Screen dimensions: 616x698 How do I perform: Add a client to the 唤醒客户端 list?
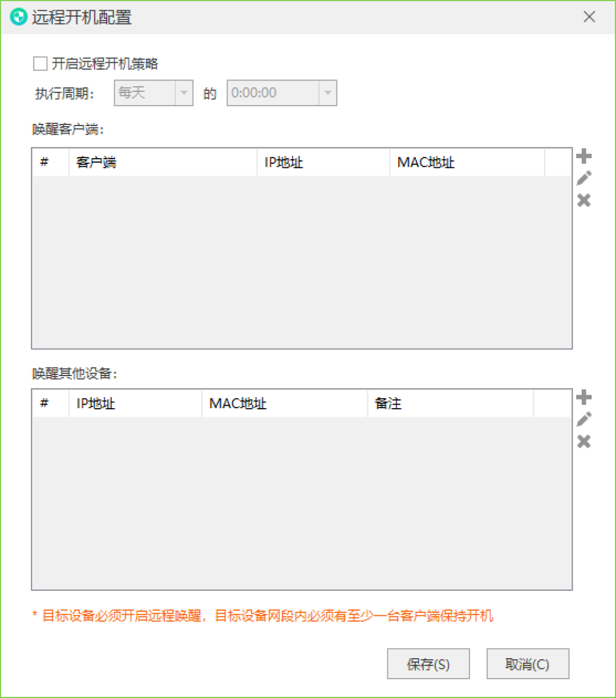point(583,156)
